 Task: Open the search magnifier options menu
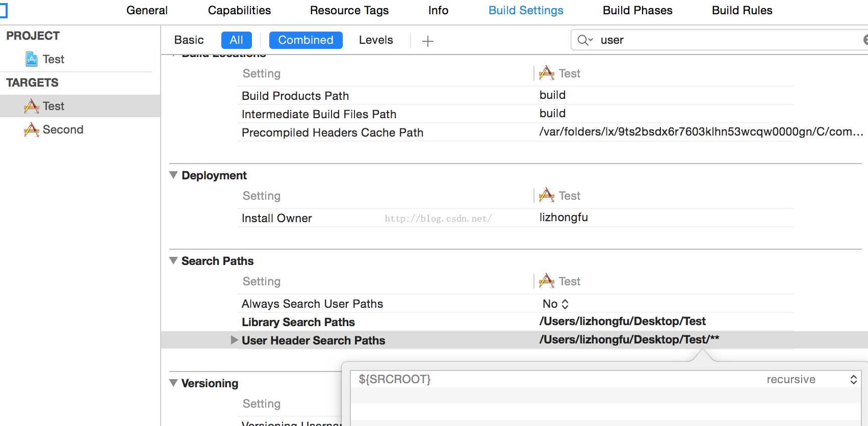[585, 40]
